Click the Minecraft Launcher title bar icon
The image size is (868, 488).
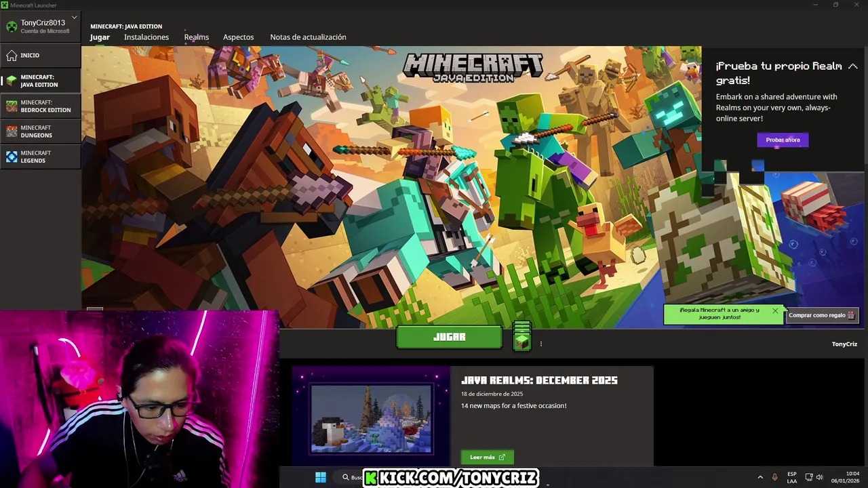(5, 5)
